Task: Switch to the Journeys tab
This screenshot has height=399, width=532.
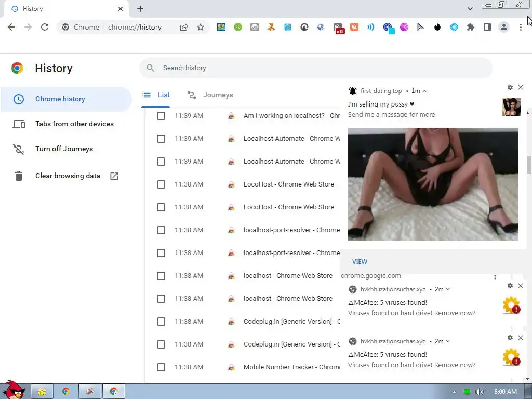Action: point(210,95)
